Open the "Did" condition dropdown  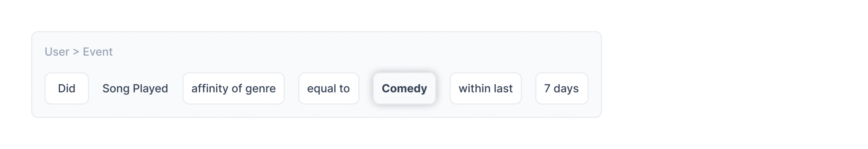[x=66, y=88]
